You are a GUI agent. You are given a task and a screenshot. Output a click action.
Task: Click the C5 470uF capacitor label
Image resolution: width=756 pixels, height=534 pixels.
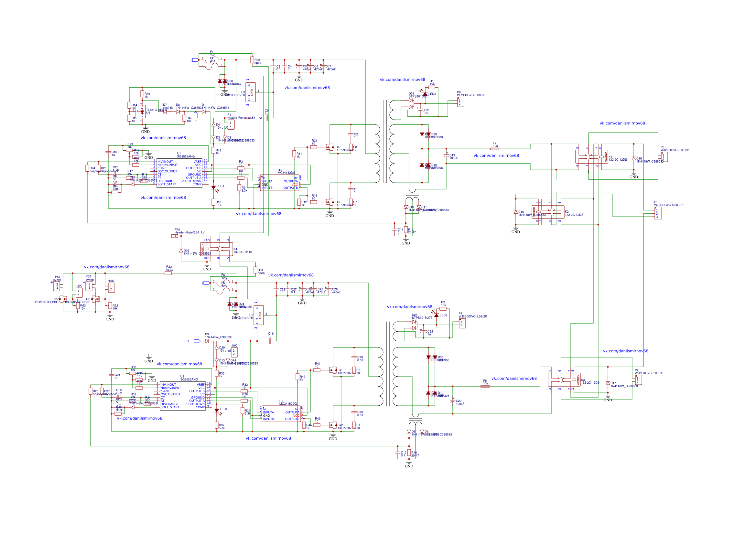(x=307, y=68)
